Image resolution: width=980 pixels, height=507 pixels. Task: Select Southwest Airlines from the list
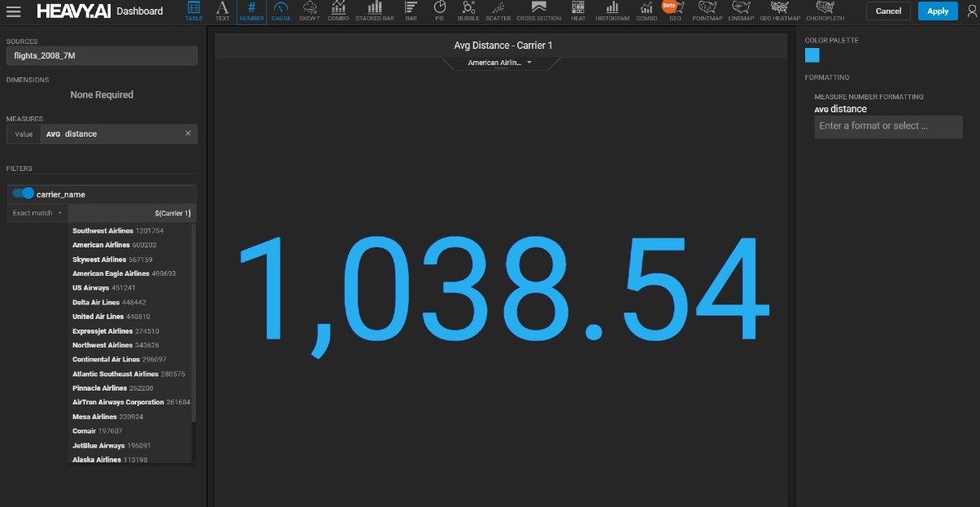point(102,231)
